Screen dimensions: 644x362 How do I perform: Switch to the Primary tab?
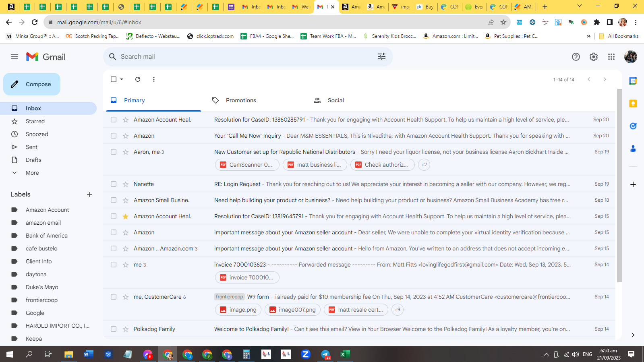click(153, 100)
